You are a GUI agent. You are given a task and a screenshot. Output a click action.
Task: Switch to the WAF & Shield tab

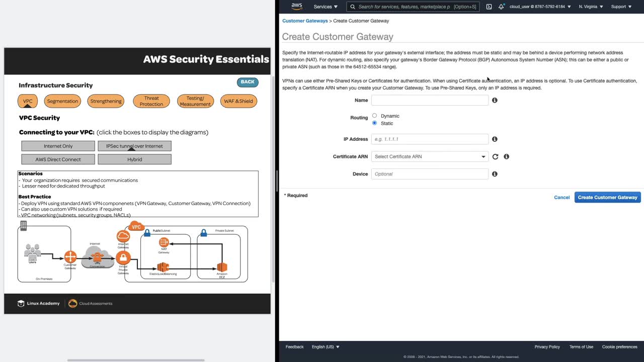pos(238,101)
